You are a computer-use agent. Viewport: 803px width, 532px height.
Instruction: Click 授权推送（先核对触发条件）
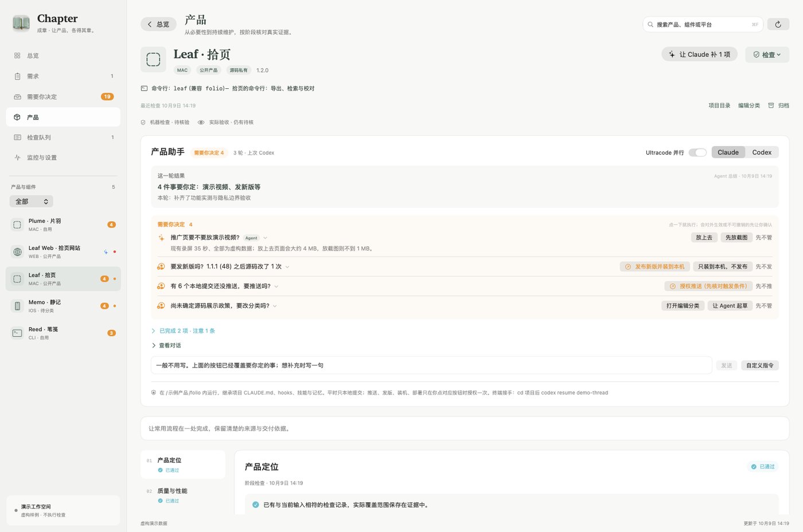click(708, 286)
